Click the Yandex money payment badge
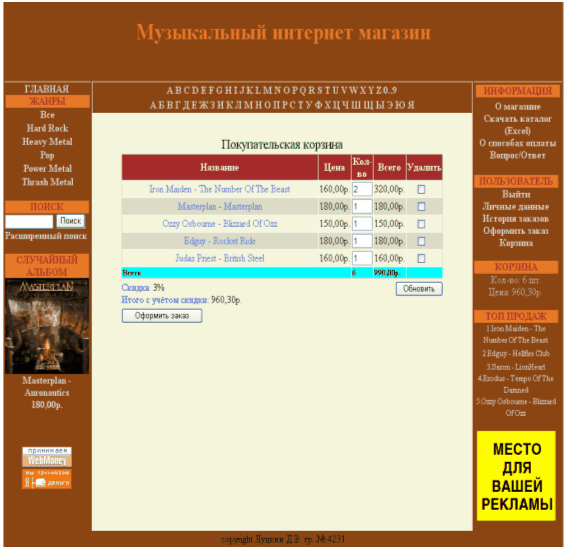The image size is (567, 550). click(47, 479)
